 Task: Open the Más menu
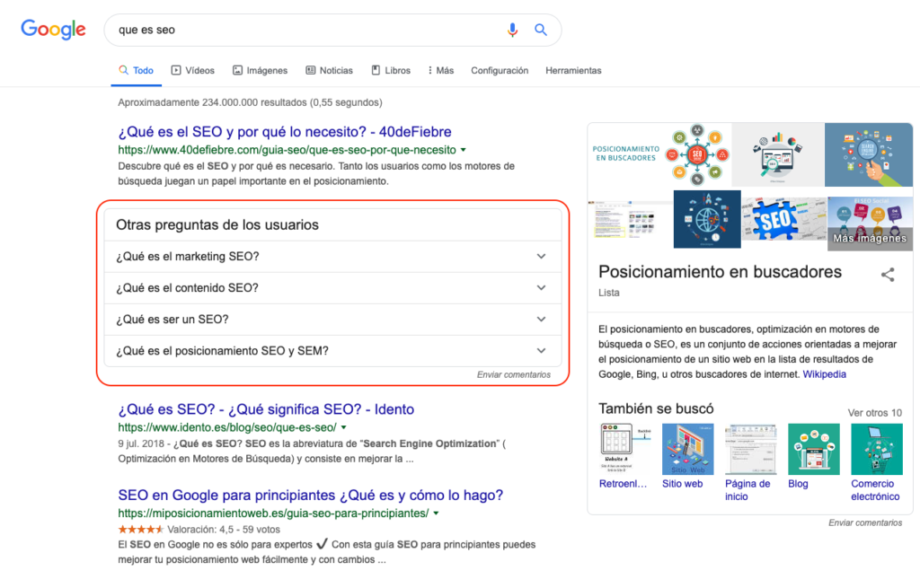pyautogui.click(x=441, y=70)
